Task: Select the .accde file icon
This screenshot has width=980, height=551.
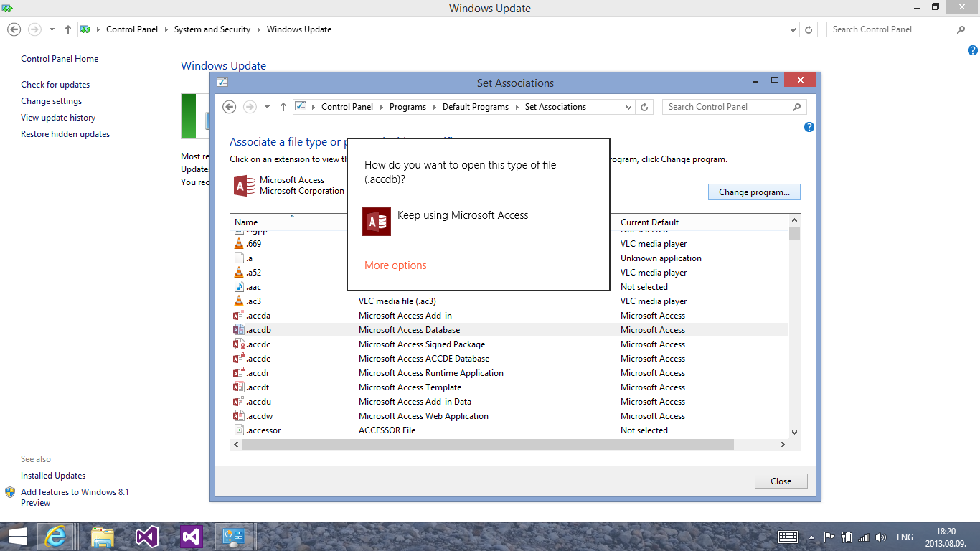Action: [239, 359]
